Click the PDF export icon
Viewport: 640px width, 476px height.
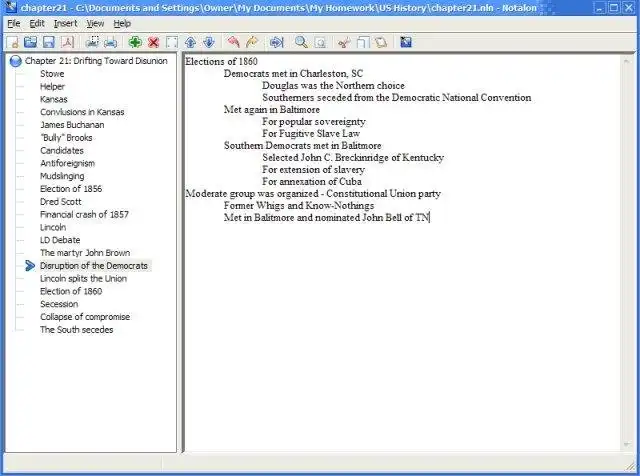tap(67, 42)
